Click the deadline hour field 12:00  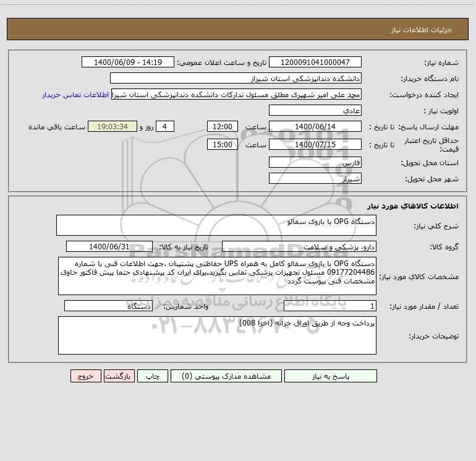(222, 126)
